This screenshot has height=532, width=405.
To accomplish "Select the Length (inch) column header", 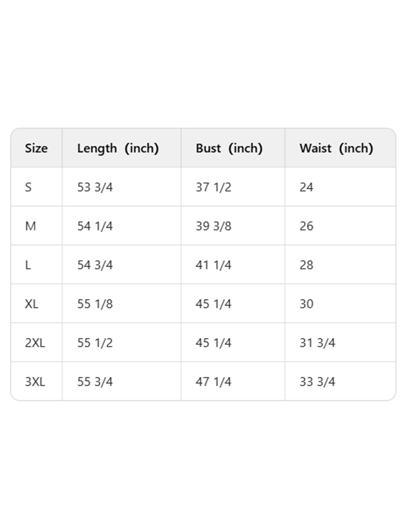I will coord(118,148).
